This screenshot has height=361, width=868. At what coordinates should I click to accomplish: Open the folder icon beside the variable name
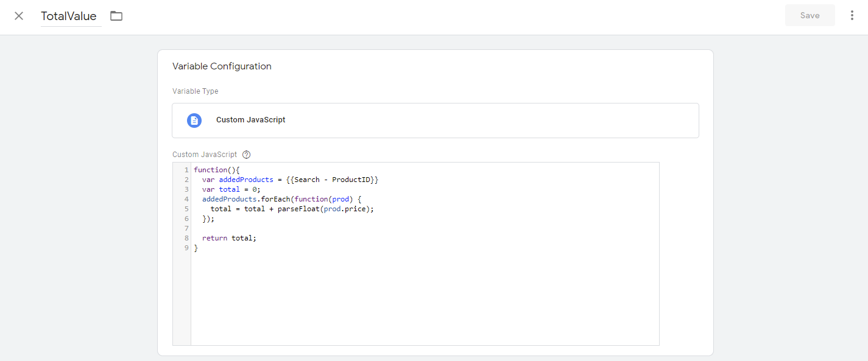(116, 16)
